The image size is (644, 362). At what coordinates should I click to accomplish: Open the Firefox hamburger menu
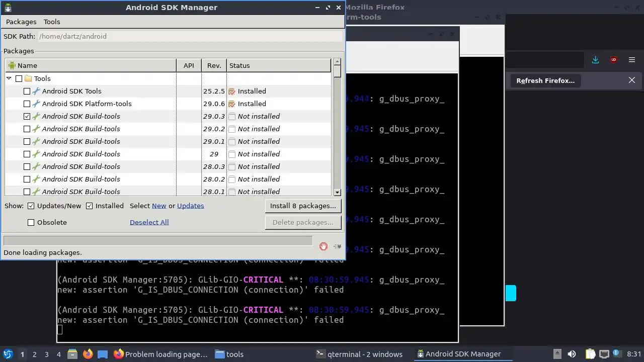632,59
